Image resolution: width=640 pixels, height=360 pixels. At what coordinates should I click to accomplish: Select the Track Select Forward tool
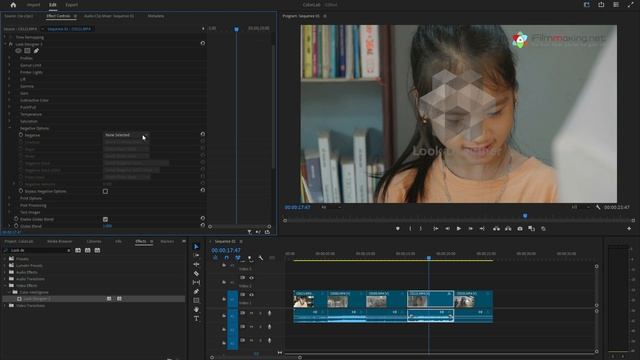[196, 256]
